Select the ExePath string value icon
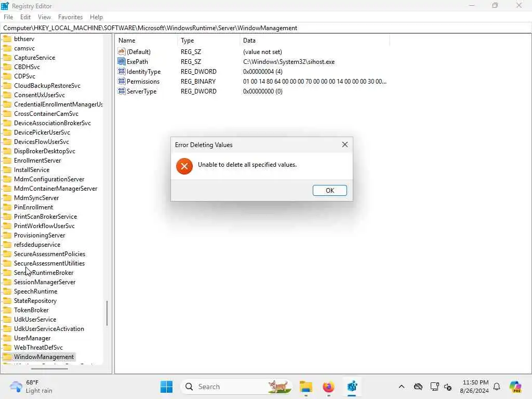 pos(122,61)
